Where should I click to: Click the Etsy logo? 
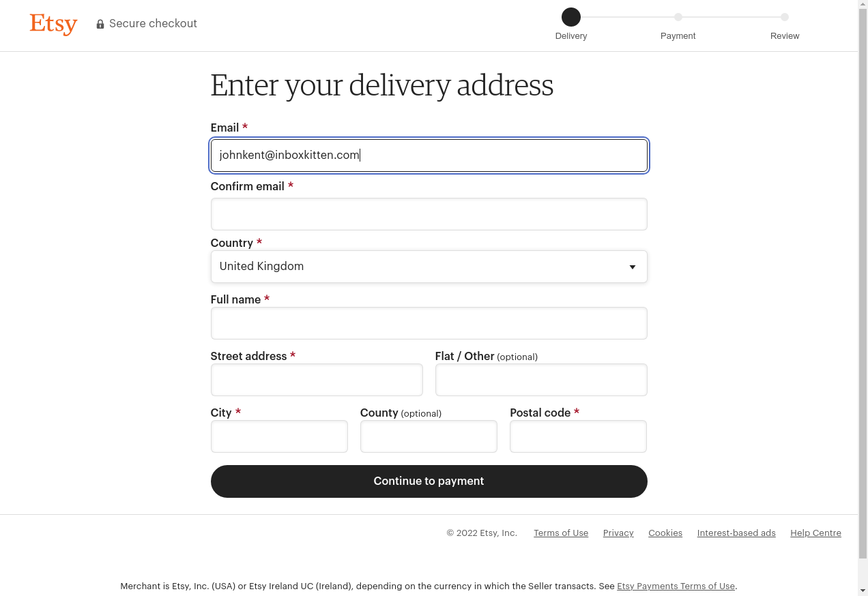point(53,24)
